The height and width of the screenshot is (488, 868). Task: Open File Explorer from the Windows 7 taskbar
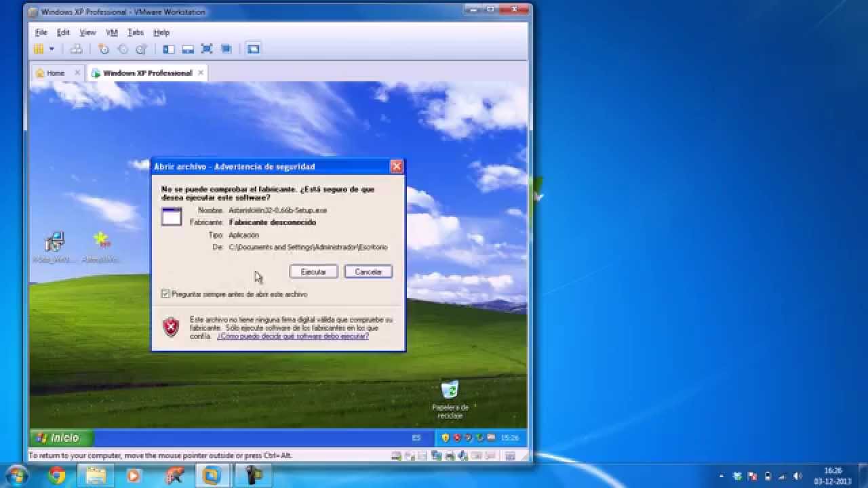click(96, 476)
